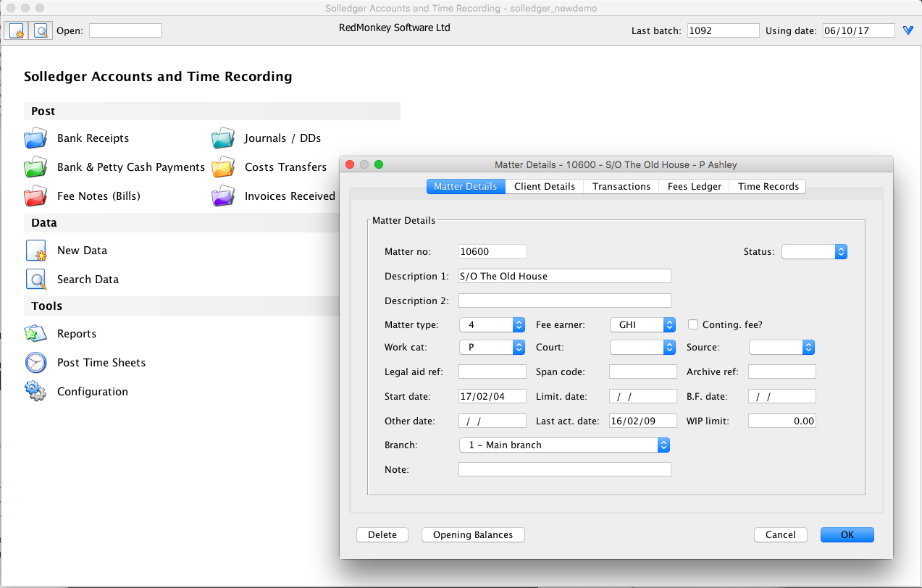Viewport: 922px width, 588px height.
Task: Switch to the Client Details tab
Action: coord(544,186)
